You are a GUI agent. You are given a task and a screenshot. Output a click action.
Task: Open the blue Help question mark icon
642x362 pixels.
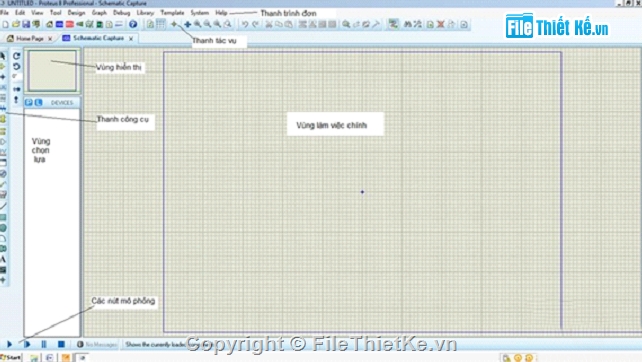pos(133,24)
